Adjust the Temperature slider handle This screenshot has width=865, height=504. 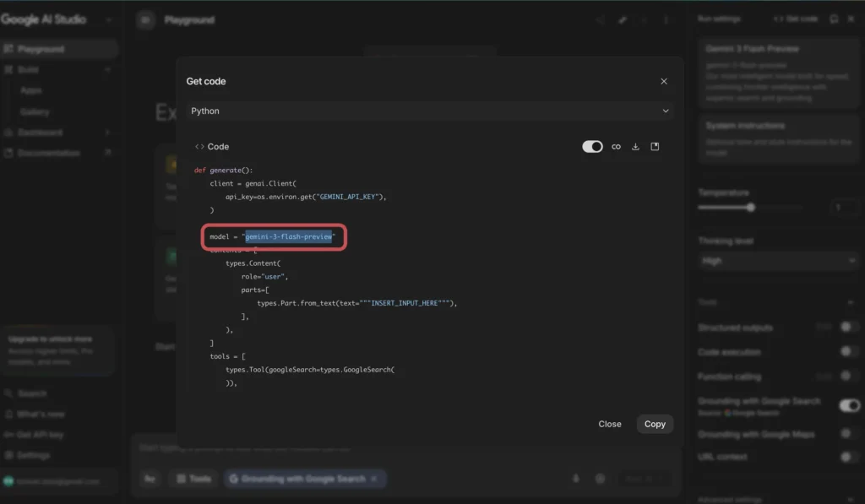(750, 208)
